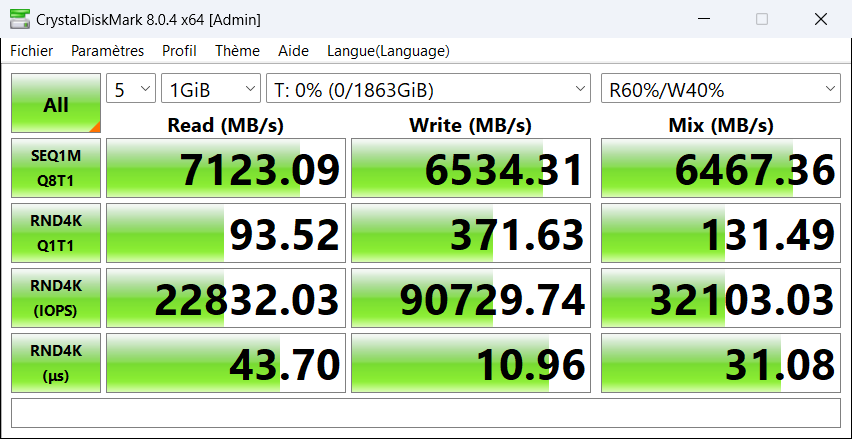
Task: Open the drive selector T: 0% (0/1863GiB)
Action: pos(429,90)
